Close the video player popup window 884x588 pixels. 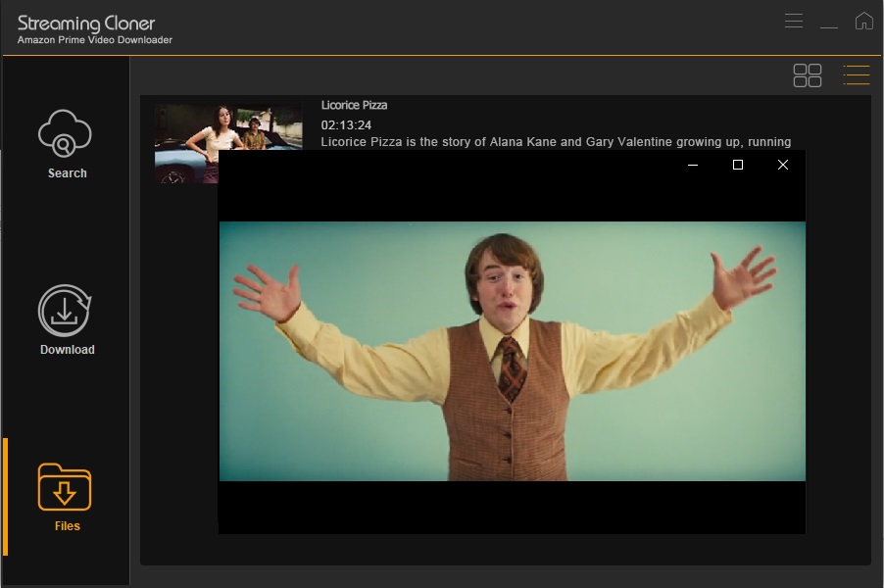coord(782,165)
